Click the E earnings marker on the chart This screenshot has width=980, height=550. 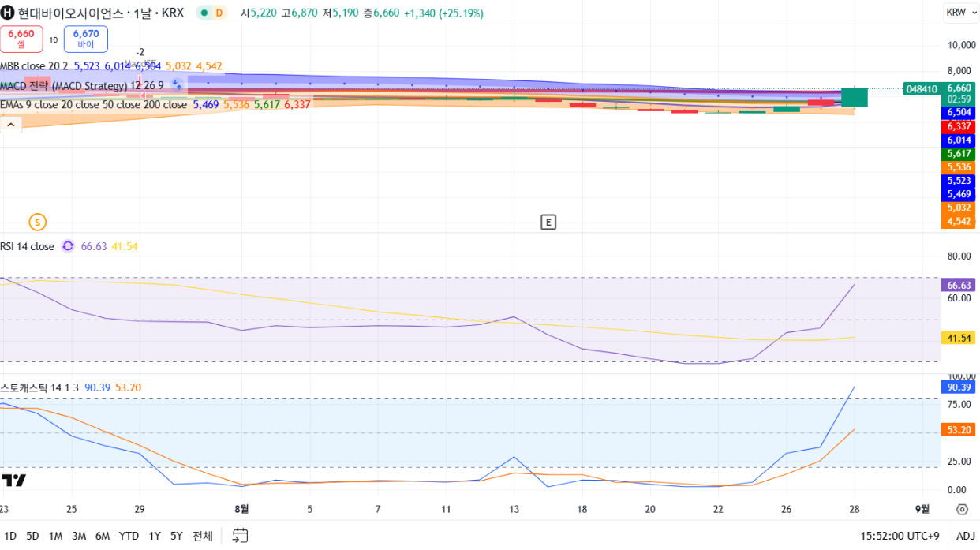548,222
